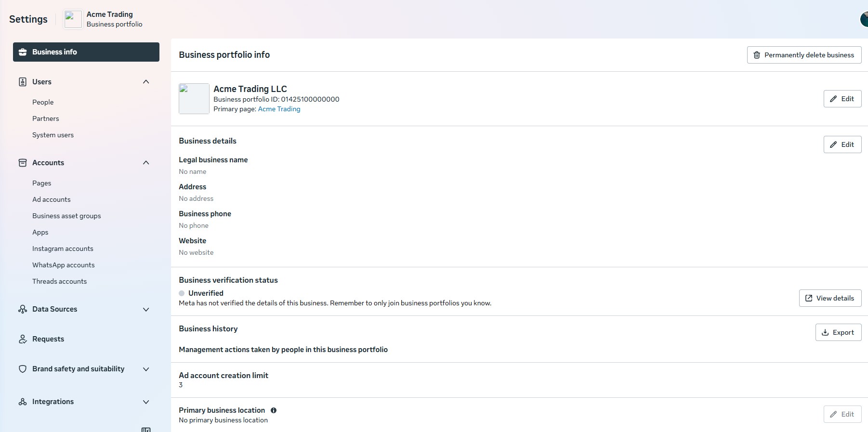Open WhatsApp accounts
The image size is (868, 432).
tap(64, 265)
